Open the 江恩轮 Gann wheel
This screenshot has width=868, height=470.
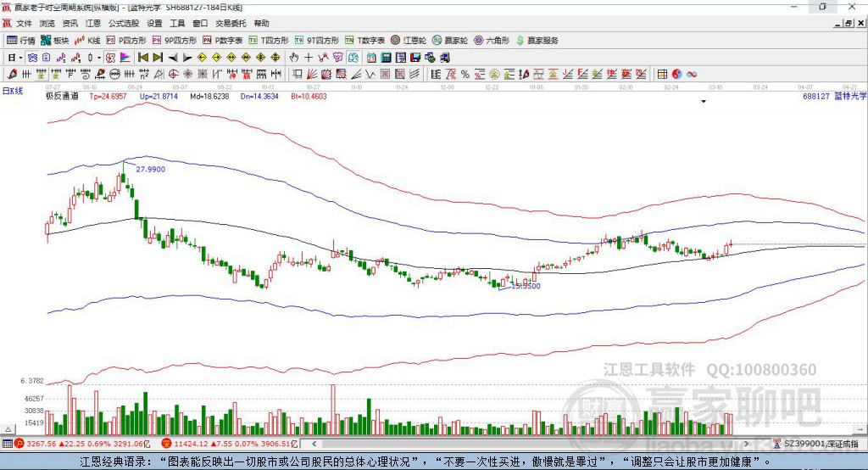(409, 41)
